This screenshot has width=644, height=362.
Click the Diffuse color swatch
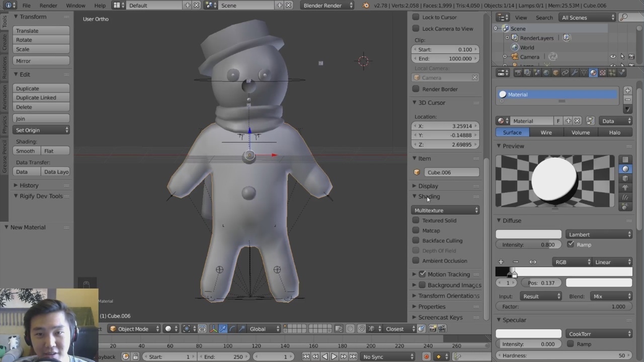(x=528, y=234)
